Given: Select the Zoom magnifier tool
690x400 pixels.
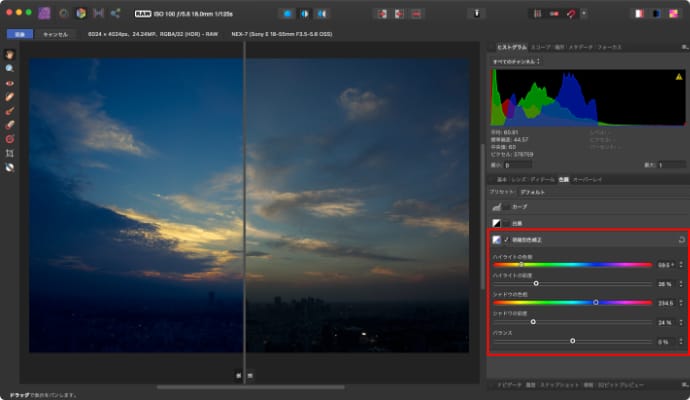Looking at the screenshot, I should pos(10,68).
